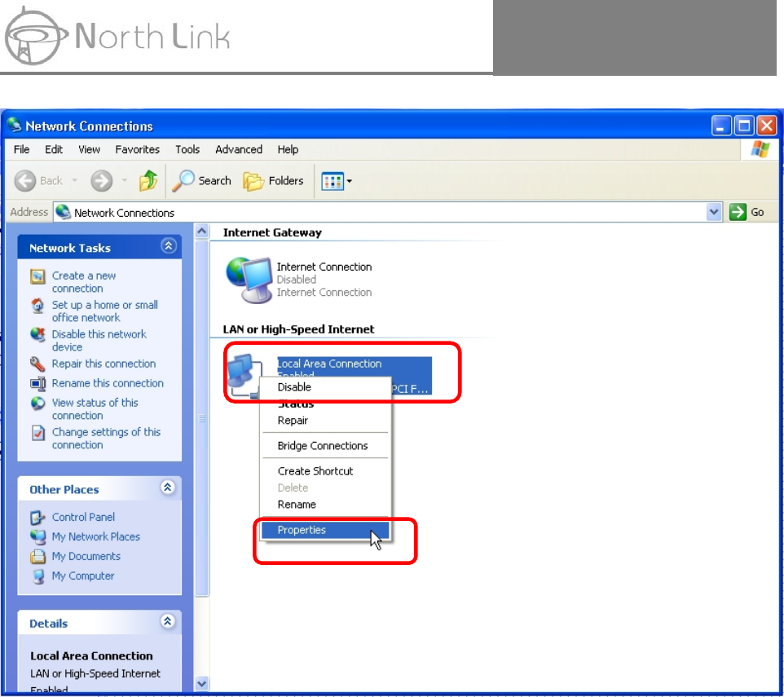Click the My Network Places icon

point(37,537)
